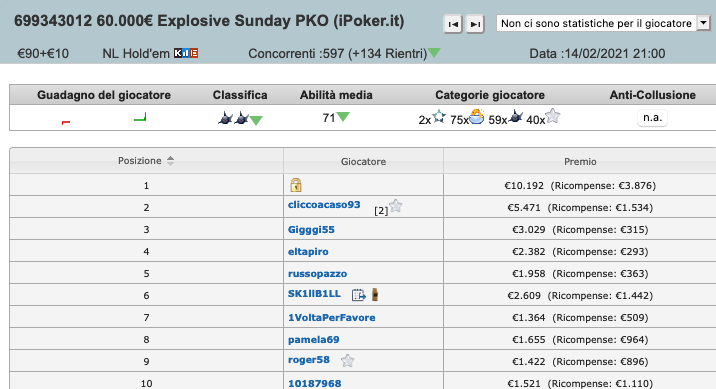Image resolution: width=716 pixels, height=389 pixels.
Task: Select the €1.958 prize cell
Action: 580,273
